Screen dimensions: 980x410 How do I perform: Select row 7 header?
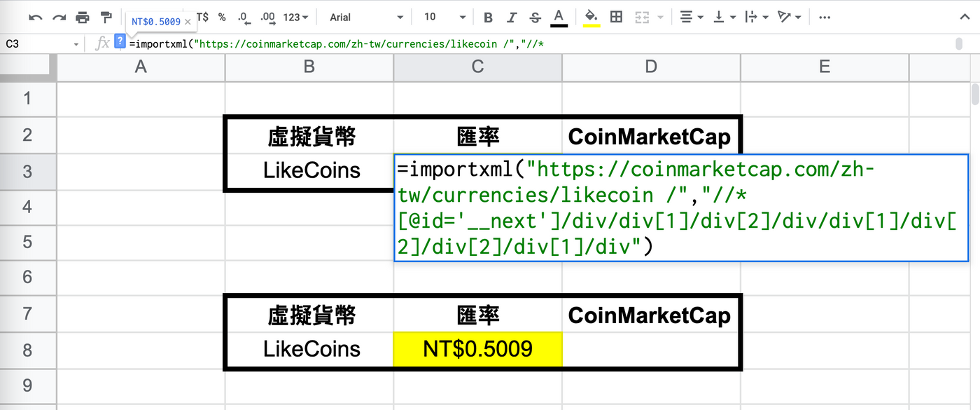[28, 313]
